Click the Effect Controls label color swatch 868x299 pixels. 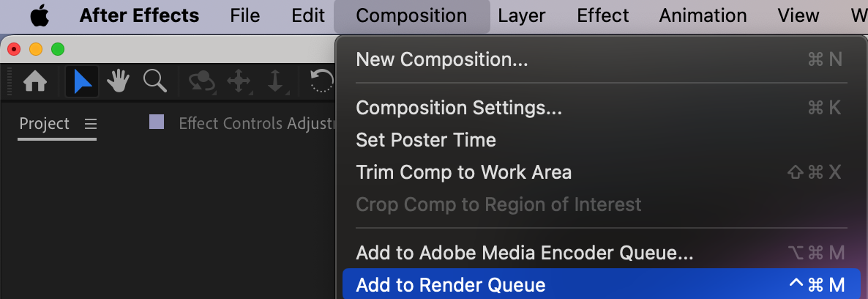pos(157,122)
